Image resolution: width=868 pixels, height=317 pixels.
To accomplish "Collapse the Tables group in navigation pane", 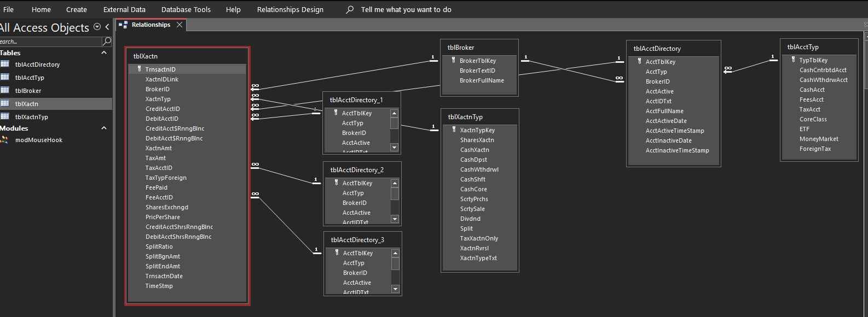I will [104, 53].
